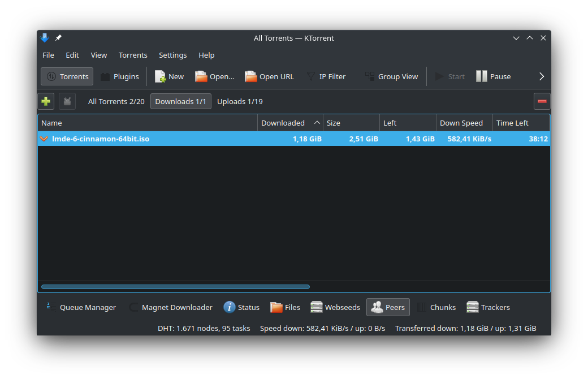
Task: Open the File menu
Action: [49, 55]
